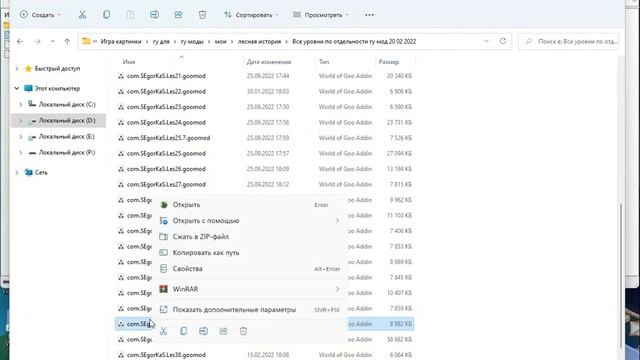640x360 pixels.
Task: Open address bar history dropdown arrow
Action: 486,41
